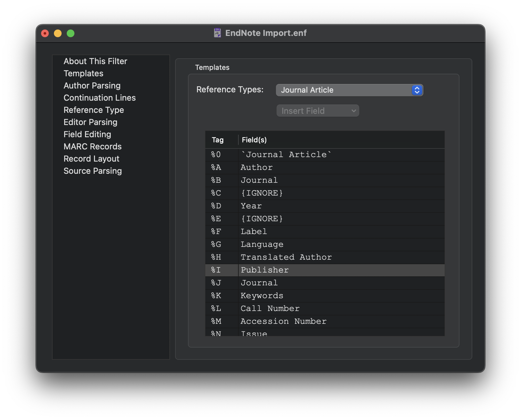
Task: Select the Journal field in %B row
Action: (x=342, y=180)
